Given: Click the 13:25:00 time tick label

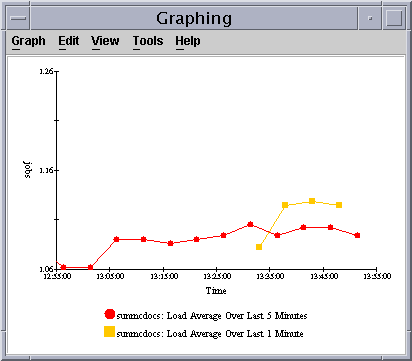Looking at the screenshot, I should pos(217,276).
